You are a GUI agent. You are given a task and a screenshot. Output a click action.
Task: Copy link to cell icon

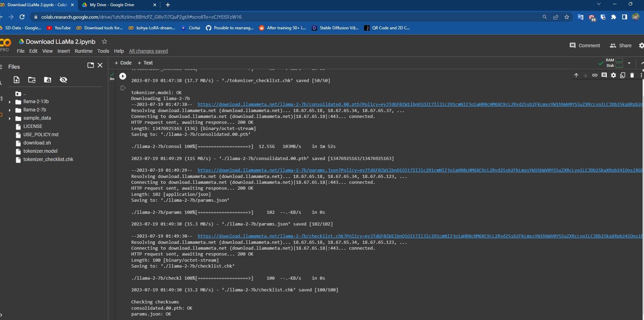595,75
